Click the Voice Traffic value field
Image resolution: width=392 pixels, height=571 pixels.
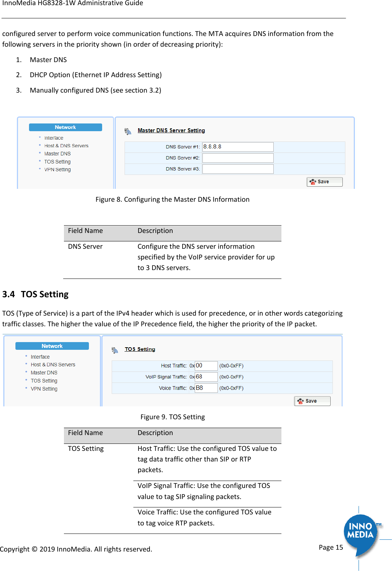(x=206, y=387)
